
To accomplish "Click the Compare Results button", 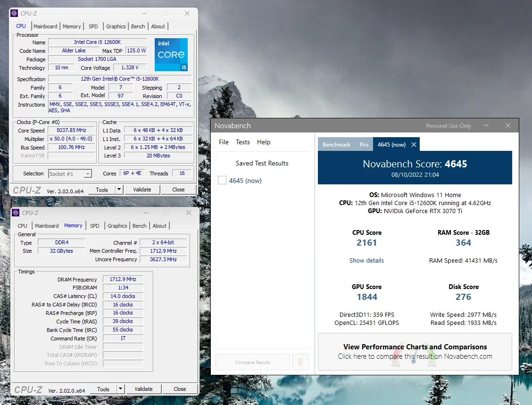I will [x=253, y=362].
